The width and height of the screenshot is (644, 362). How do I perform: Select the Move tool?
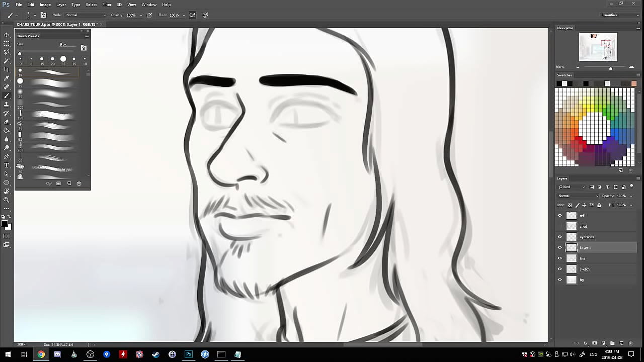7,35
